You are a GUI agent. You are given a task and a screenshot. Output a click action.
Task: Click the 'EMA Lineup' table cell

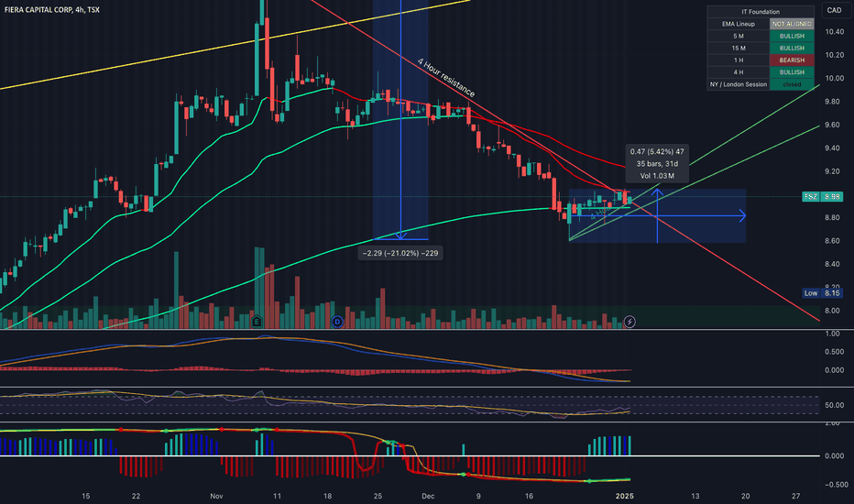tap(739, 24)
